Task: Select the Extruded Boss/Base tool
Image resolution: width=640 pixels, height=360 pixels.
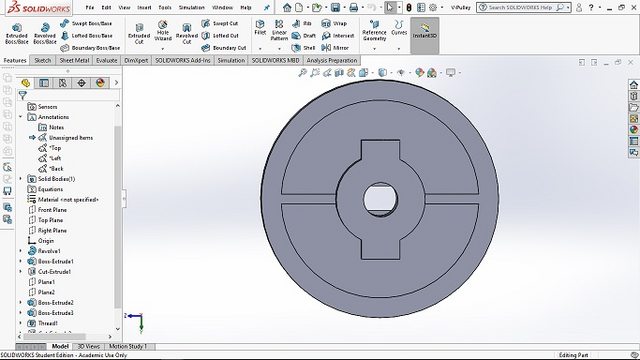Action: coord(17,33)
